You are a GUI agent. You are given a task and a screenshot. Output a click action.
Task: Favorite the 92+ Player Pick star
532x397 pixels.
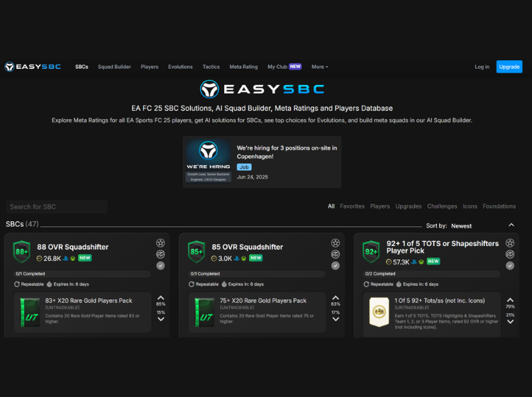[x=510, y=242]
